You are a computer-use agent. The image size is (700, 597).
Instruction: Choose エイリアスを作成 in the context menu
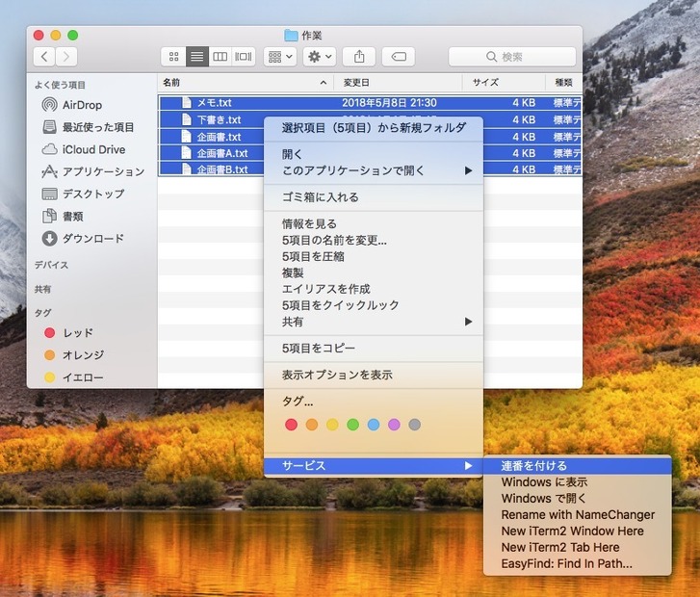[x=374, y=289]
